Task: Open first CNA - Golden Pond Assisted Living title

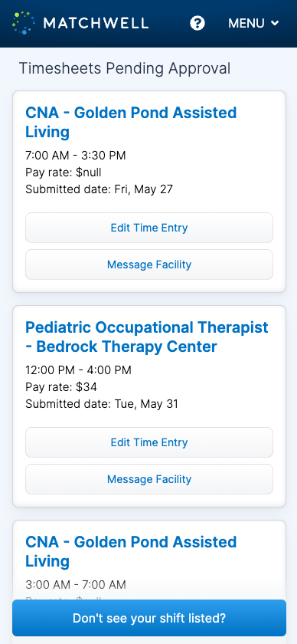Action: point(131,123)
